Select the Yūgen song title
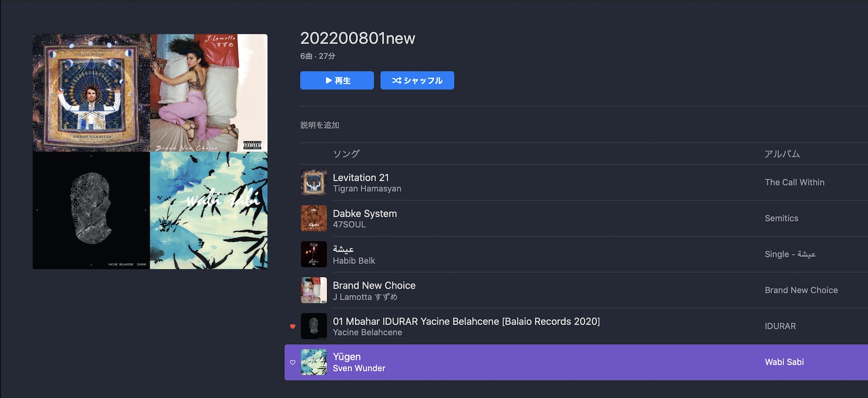 pos(347,357)
